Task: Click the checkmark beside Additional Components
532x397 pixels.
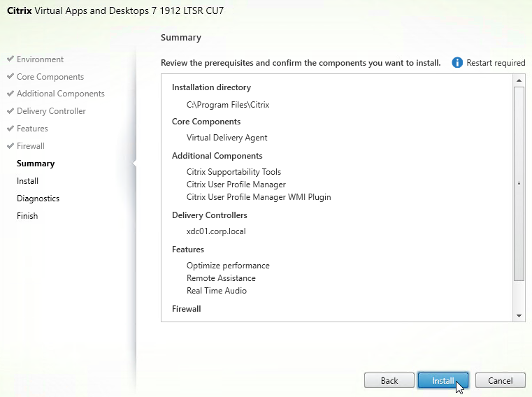Action: 10,94
